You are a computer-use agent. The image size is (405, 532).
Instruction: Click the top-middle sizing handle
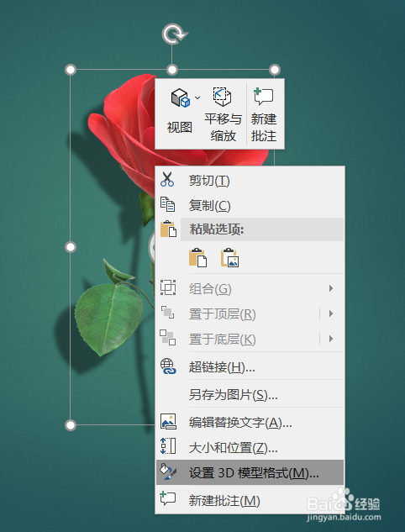pyautogui.click(x=172, y=70)
